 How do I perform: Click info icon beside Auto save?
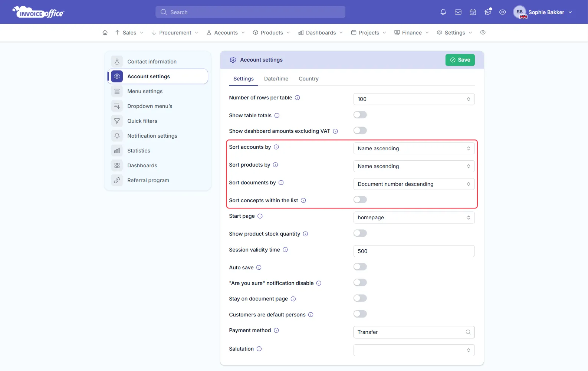[x=259, y=268]
